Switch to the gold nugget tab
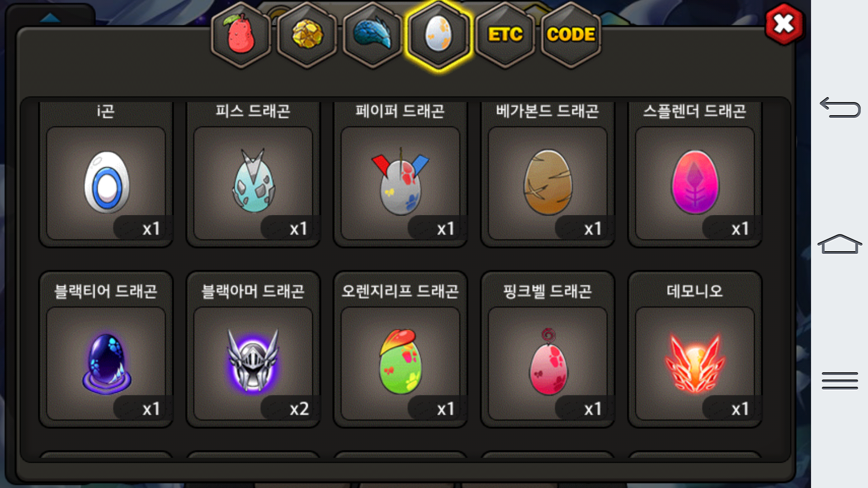This screenshot has width=868, height=488. 307,35
